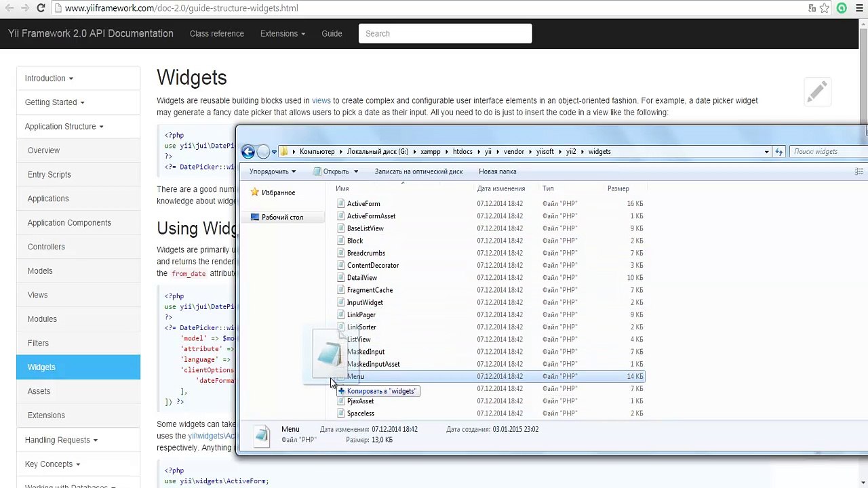Select the Block file icon

click(341, 241)
